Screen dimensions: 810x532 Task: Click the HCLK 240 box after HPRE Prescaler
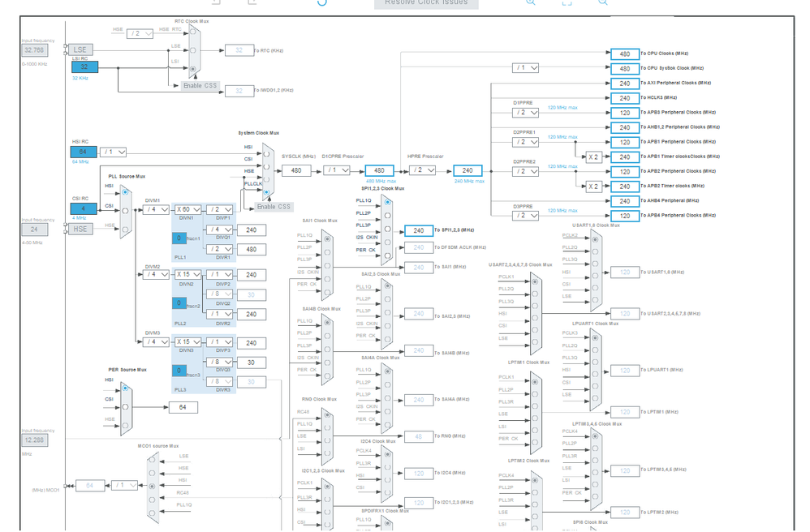coord(468,170)
